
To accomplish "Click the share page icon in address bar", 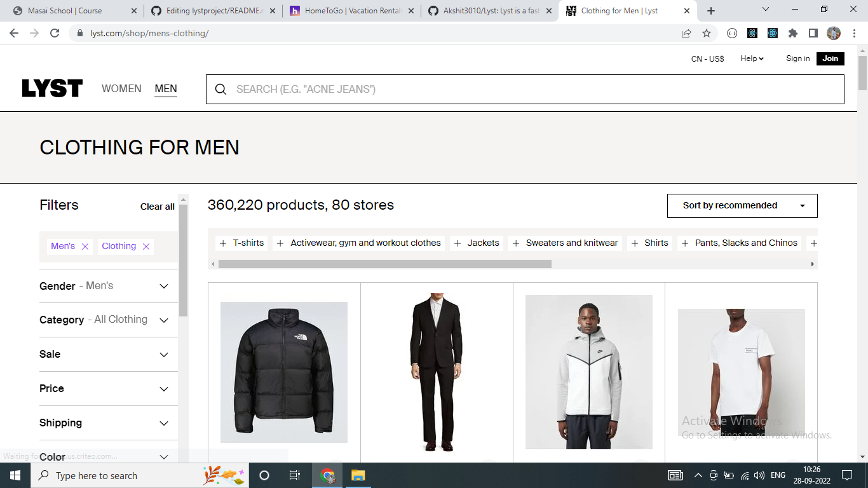I will click(x=686, y=33).
